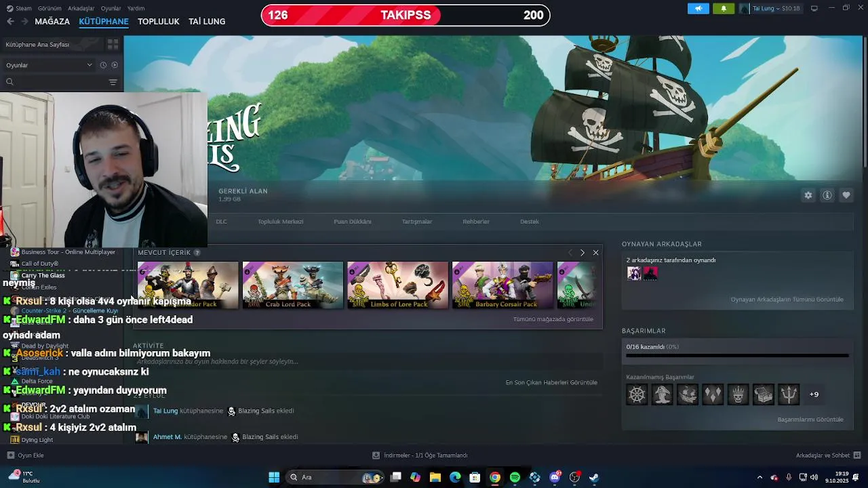
Task: Select the ship wheel achievement icon
Action: tap(637, 394)
